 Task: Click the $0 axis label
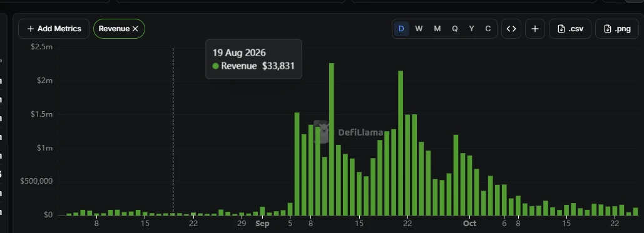49,215
